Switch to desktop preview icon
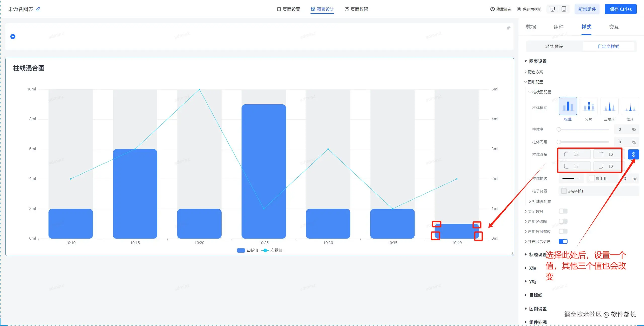The height and width of the screenshot is (326, 644). point(552,9)
